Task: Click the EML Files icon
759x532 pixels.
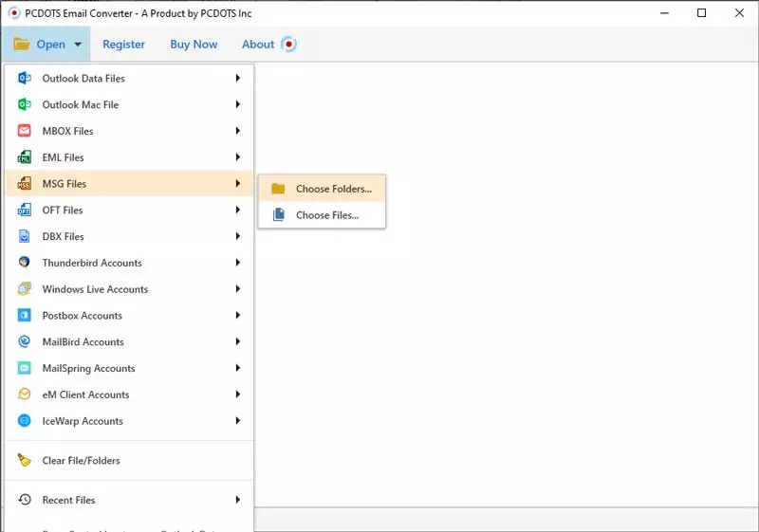Action: (25, 157)
